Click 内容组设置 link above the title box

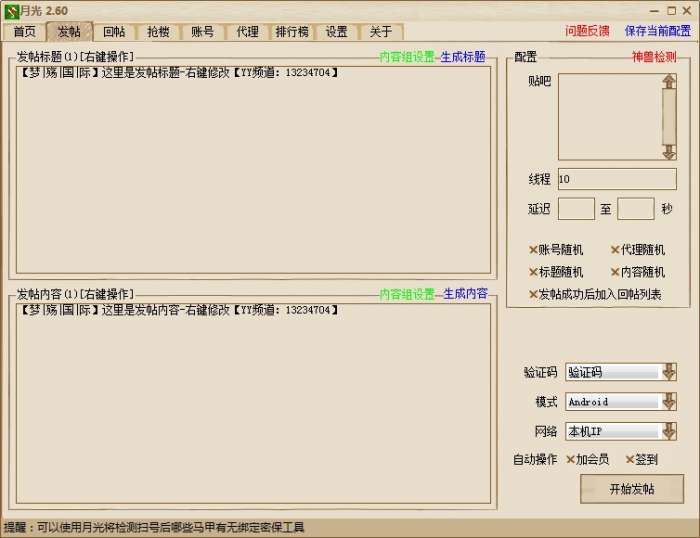coord(407,57)
